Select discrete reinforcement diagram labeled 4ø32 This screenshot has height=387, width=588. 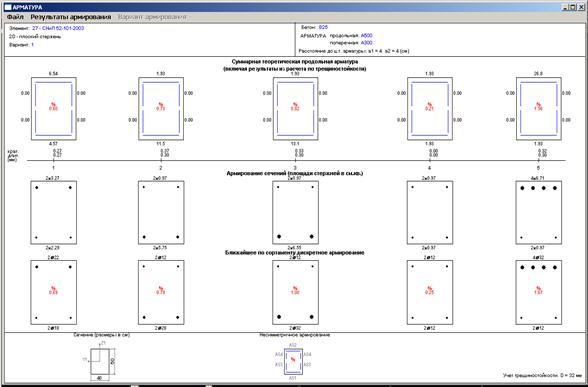538,292
